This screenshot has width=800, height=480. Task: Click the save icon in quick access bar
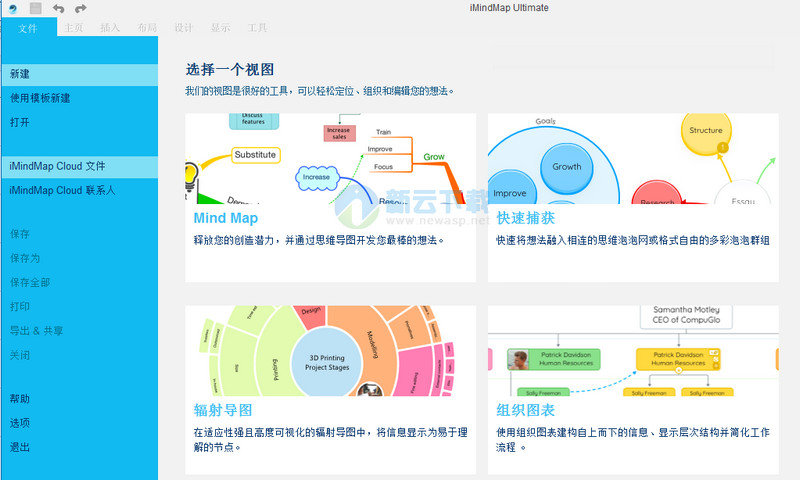pos(36,8)
